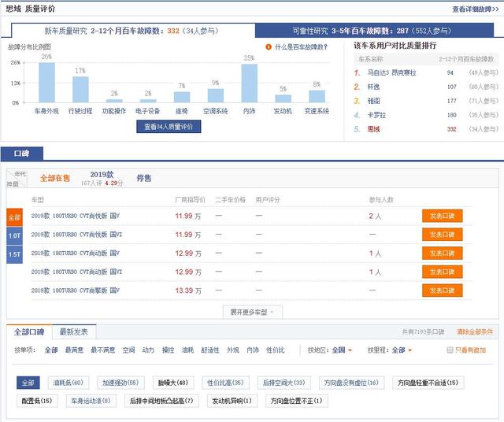This screenshot has height=422, width=504.
Task: Click the orange info icon beside 什么是百车故障数
Action: (x=269, y=47)
